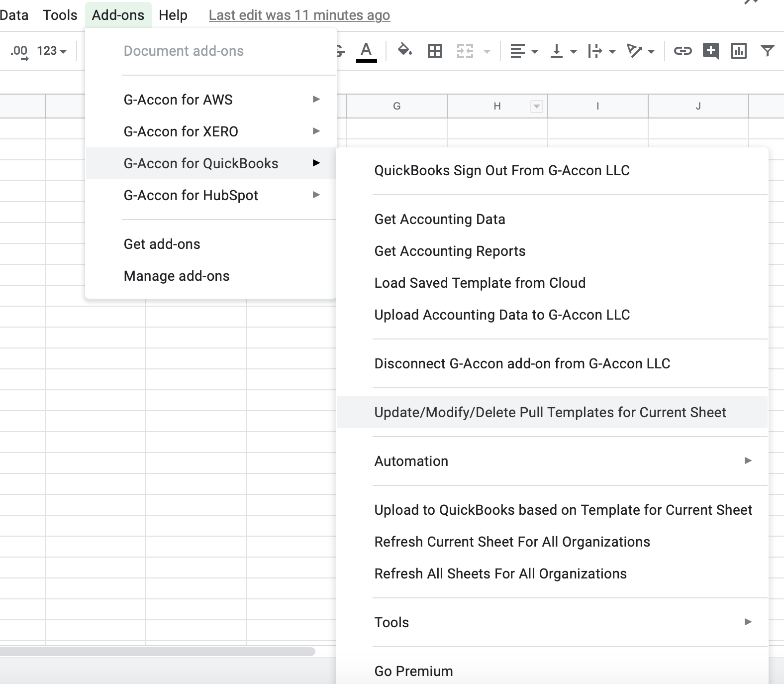
Task: Click the create filter icon
Action: click(768, 50)
